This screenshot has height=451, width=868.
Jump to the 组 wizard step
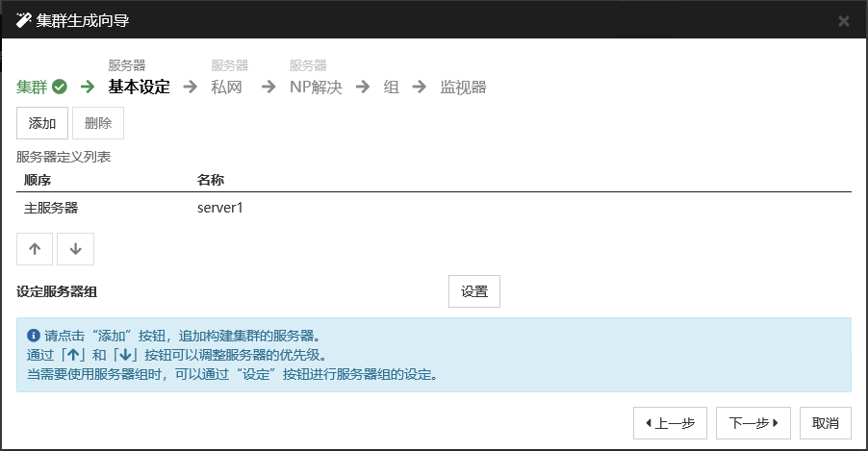point(392,88)
